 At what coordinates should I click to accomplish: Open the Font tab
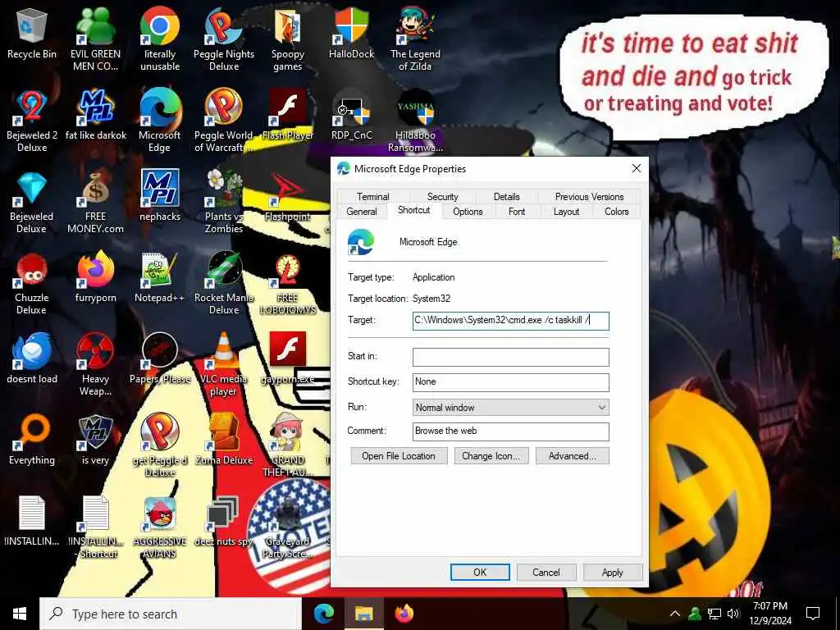517,212
